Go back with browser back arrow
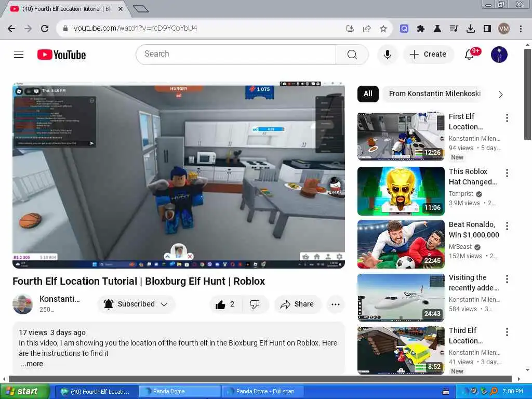This screenshot has height=399, width=532. coord(11,29)
